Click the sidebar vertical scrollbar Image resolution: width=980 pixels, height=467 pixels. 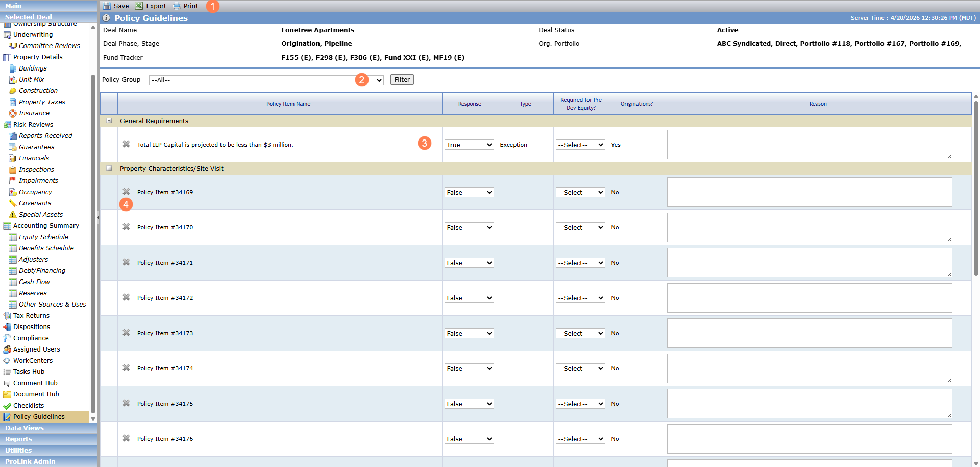(93, 245)
